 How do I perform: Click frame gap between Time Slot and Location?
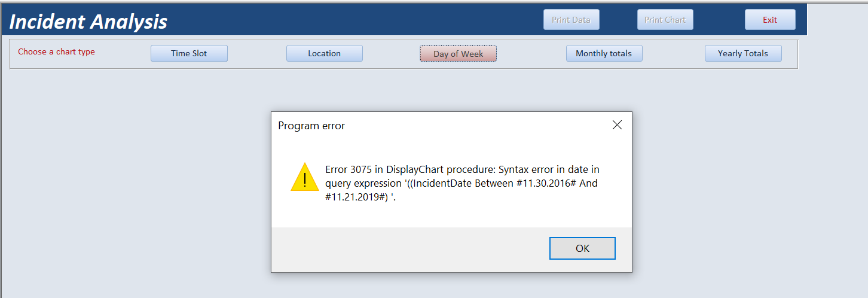(257, 53)
